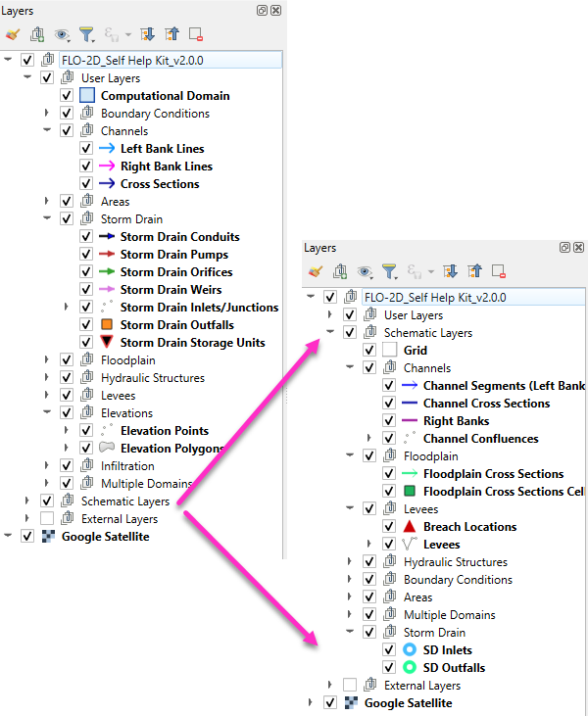Click Expand All icon in left Layers toolbar

click(x=147, y=34)
